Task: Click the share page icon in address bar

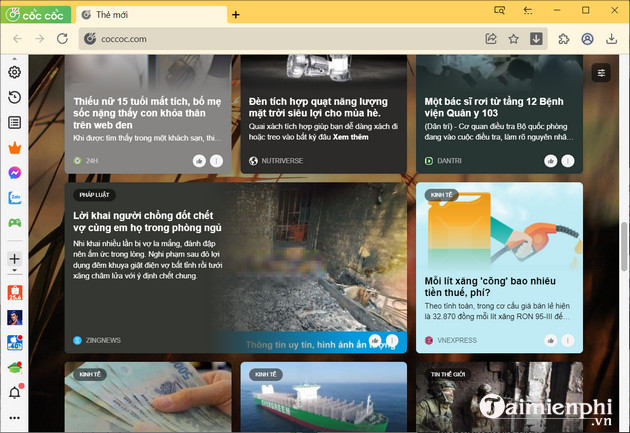Action: [x=491, y=39]
